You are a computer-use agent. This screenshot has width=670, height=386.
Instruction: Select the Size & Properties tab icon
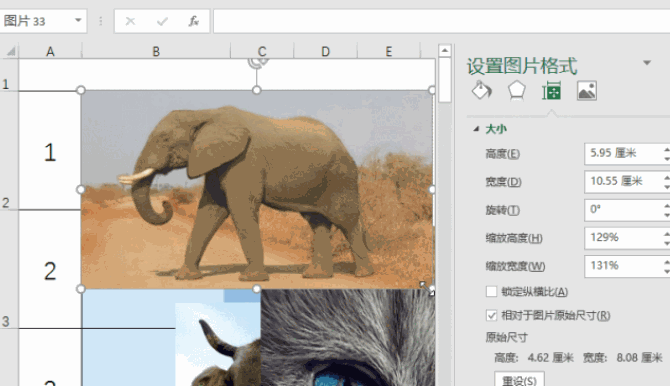tap(551, 91)
